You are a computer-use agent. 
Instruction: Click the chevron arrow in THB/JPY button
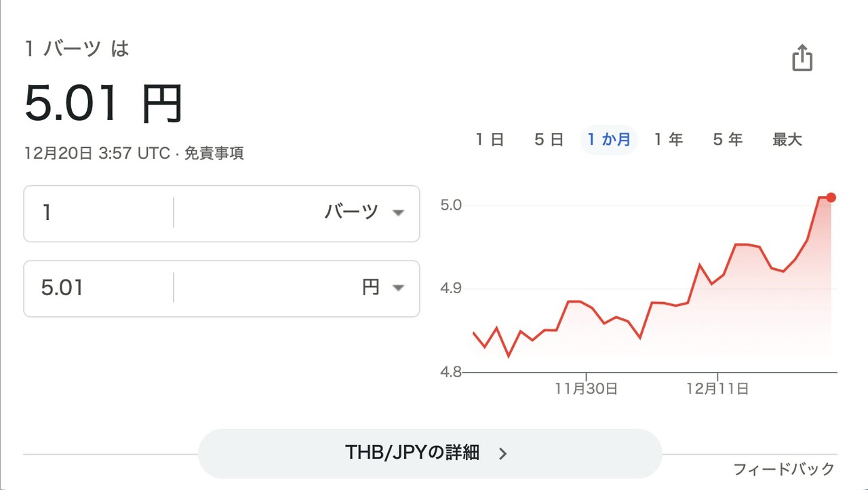tap(502, 454)
